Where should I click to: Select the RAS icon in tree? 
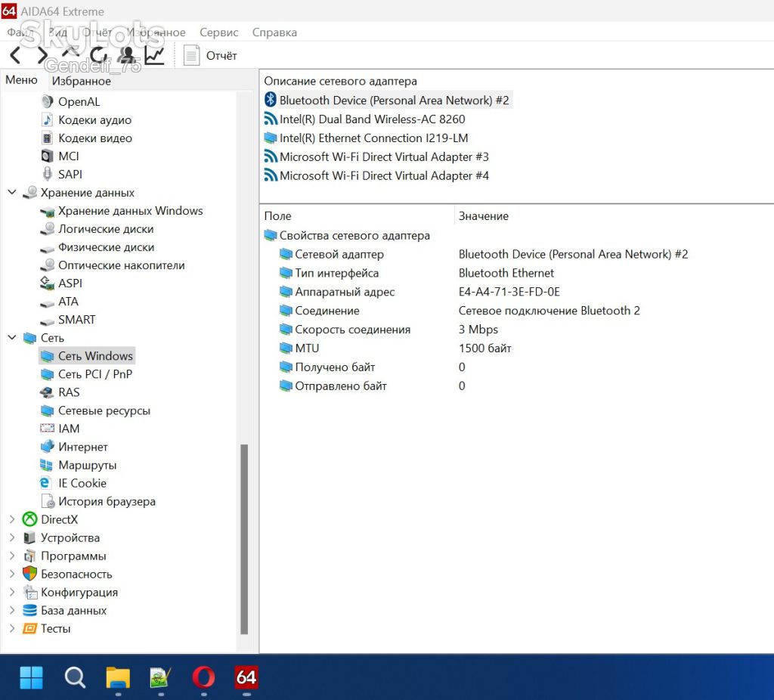[x=48, y=392]
